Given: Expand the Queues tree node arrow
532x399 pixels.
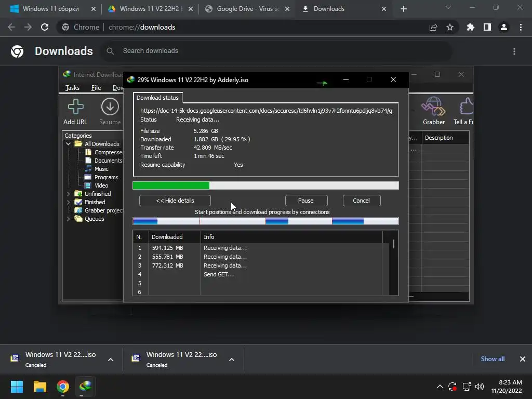Looking at the screenshot, I should click(68, 219).
